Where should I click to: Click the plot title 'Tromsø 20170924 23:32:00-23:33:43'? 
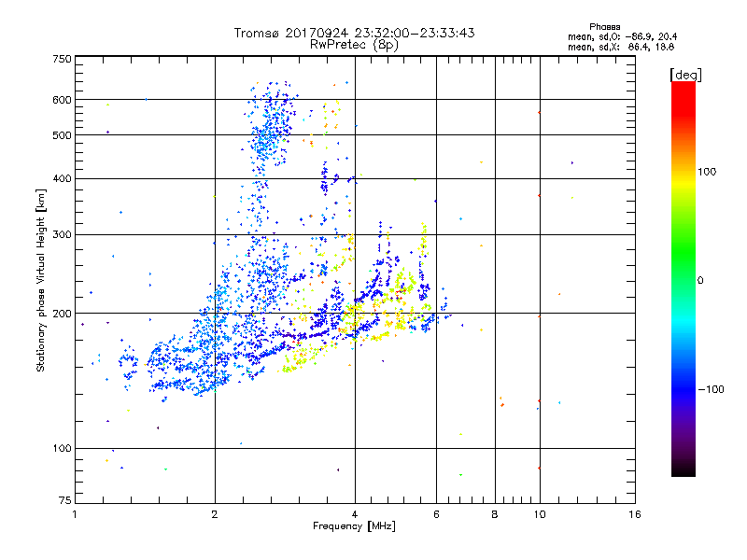click(x=354, y=33)
